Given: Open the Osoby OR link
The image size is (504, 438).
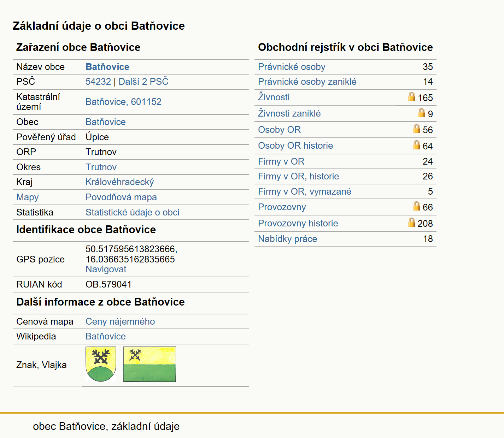Looking at the screenshot, I should click(x=279, y=130).
